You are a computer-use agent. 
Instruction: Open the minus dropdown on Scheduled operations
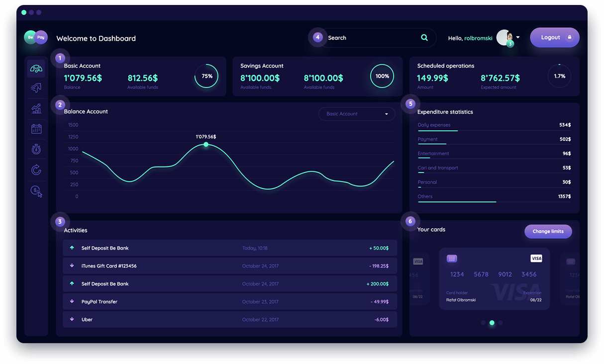pos(559,65)
